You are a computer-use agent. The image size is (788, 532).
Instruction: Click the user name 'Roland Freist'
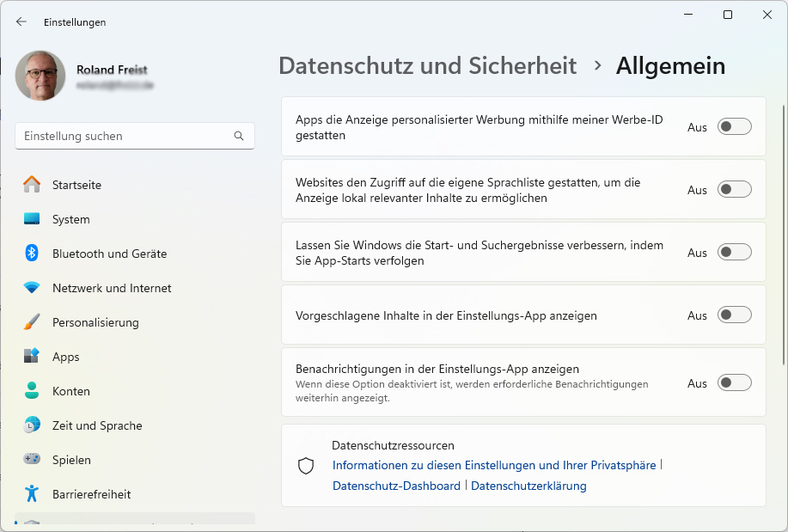(112, 70)
